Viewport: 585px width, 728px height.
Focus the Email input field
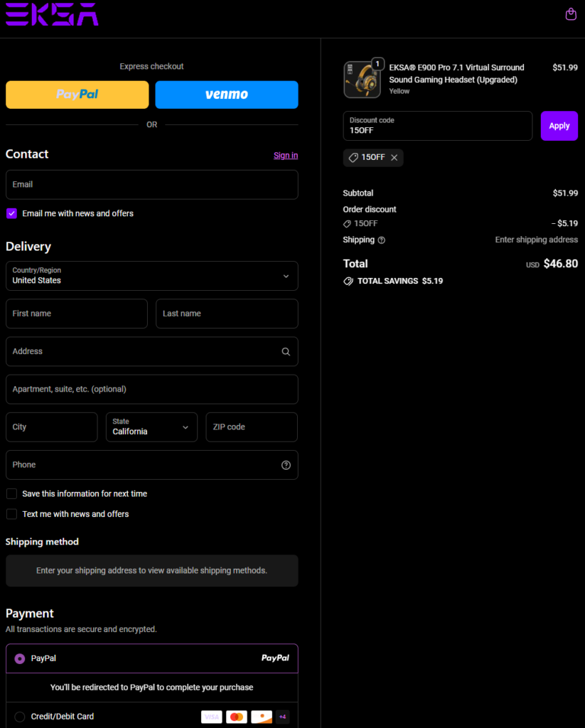click(151, 185)
